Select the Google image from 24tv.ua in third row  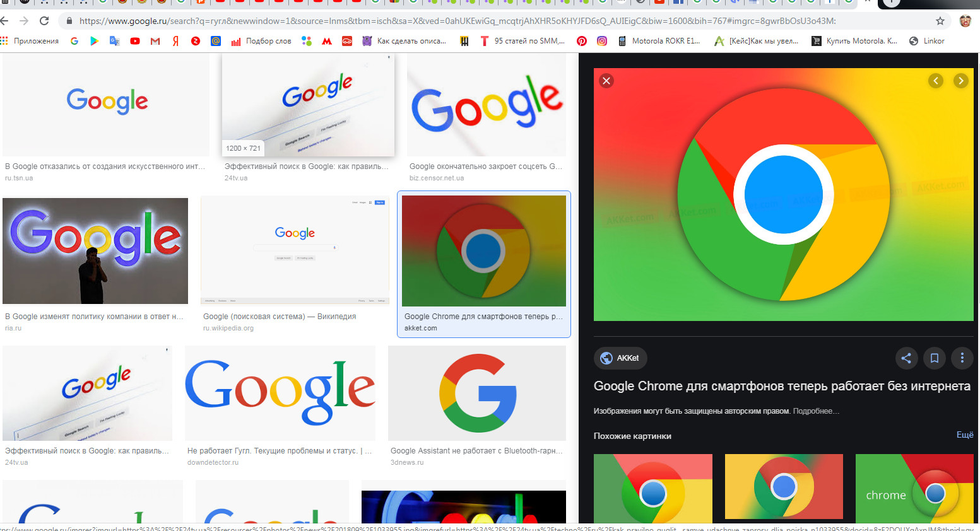click(87, 393)
